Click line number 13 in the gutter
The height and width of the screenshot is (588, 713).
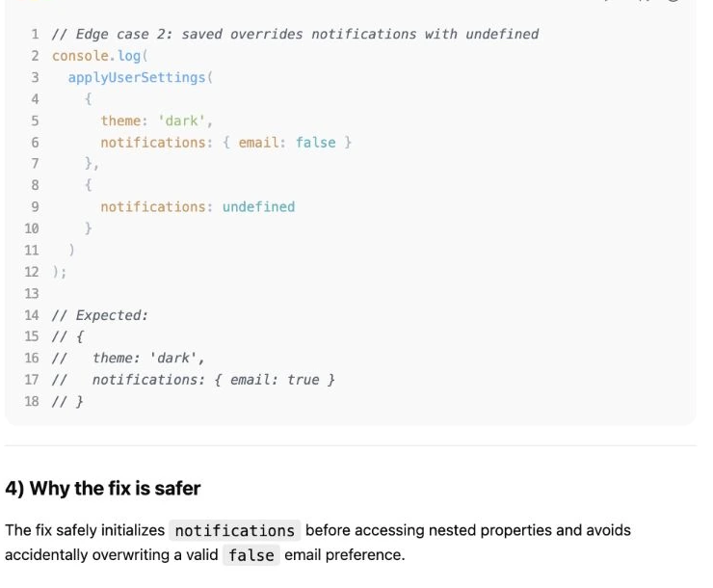[32, 293]
